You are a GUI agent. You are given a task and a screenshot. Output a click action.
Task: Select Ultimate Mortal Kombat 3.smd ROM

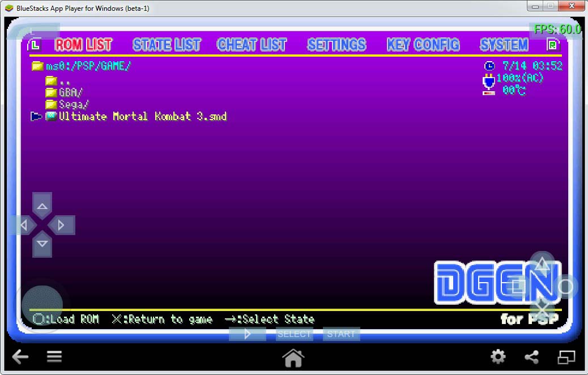[142, 117]
